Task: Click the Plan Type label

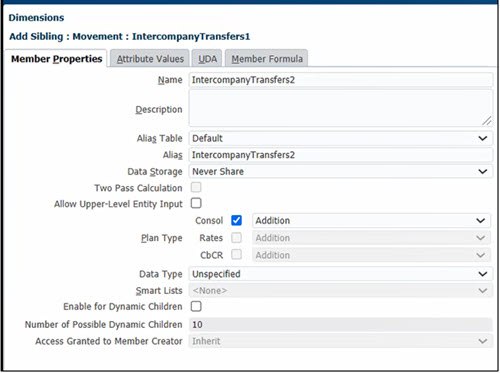Action: coord(162,238)
